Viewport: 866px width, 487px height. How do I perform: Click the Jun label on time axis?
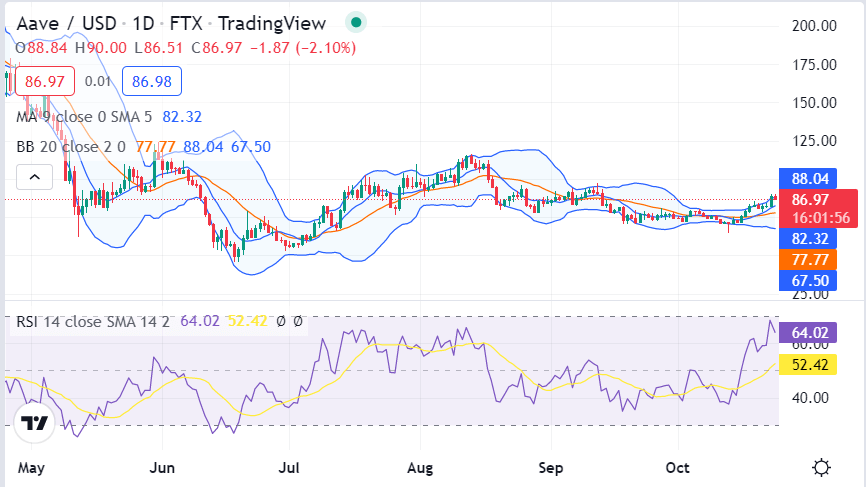162,468
